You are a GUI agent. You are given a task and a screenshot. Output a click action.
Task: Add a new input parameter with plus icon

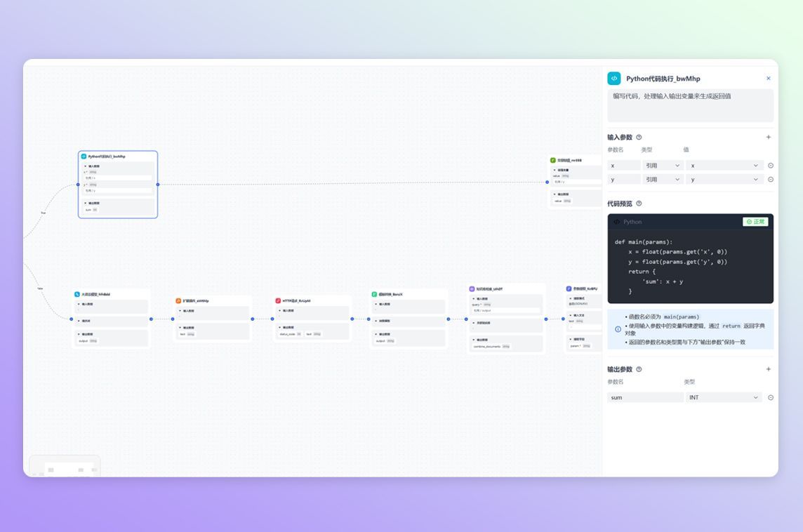coord(768,138)
